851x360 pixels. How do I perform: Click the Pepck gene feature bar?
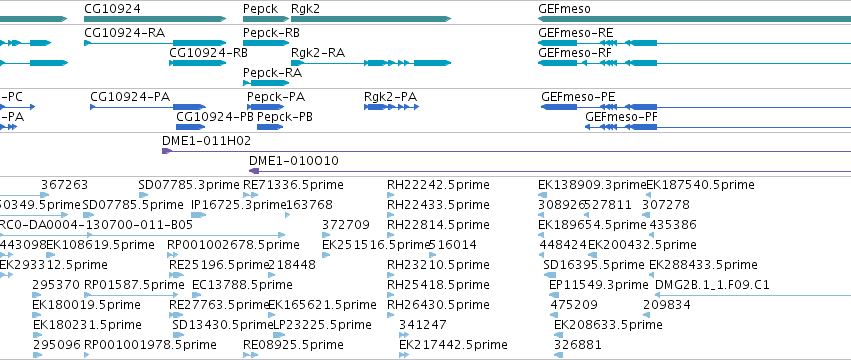pos(266,19)
